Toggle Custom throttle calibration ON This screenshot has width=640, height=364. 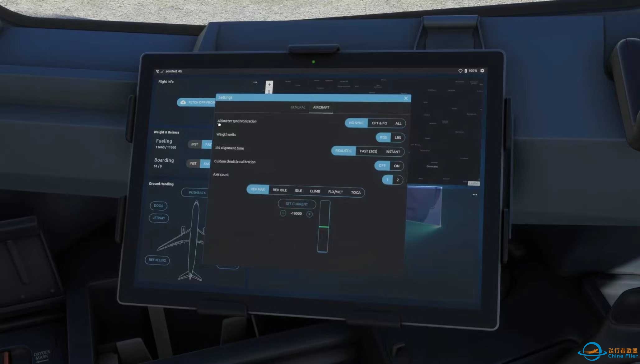click(396, 166)
